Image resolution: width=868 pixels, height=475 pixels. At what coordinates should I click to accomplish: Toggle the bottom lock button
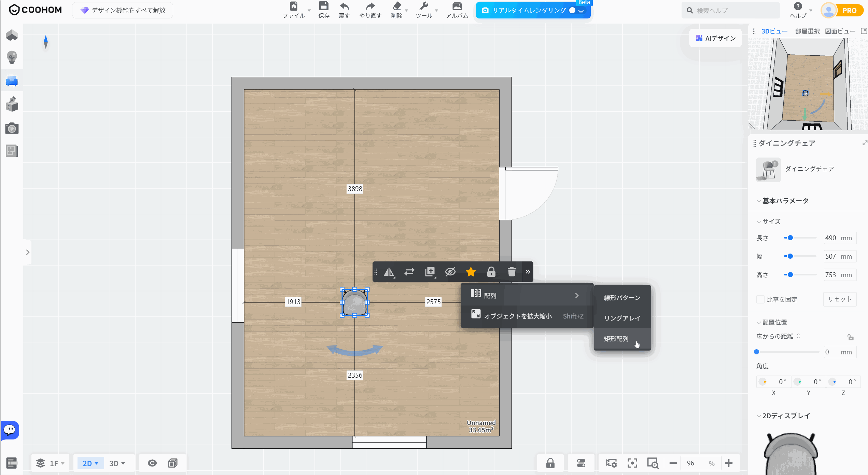(550, 463)
